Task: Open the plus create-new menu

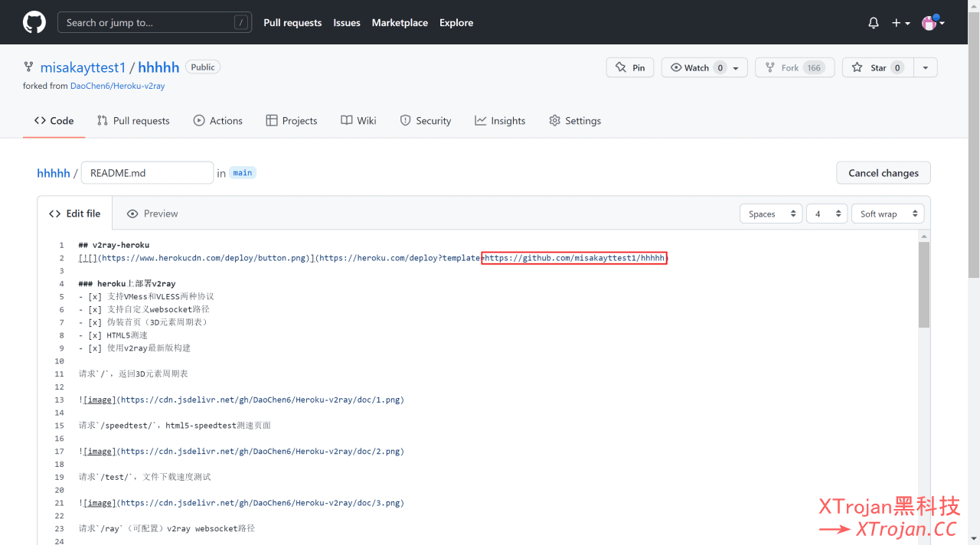Action: [x=900, y=23]
